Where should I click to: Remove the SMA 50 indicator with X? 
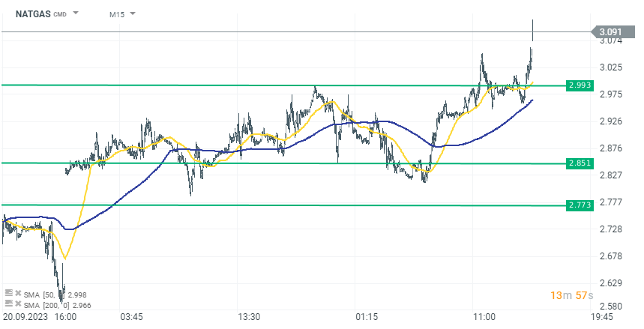tap(18, 293)
